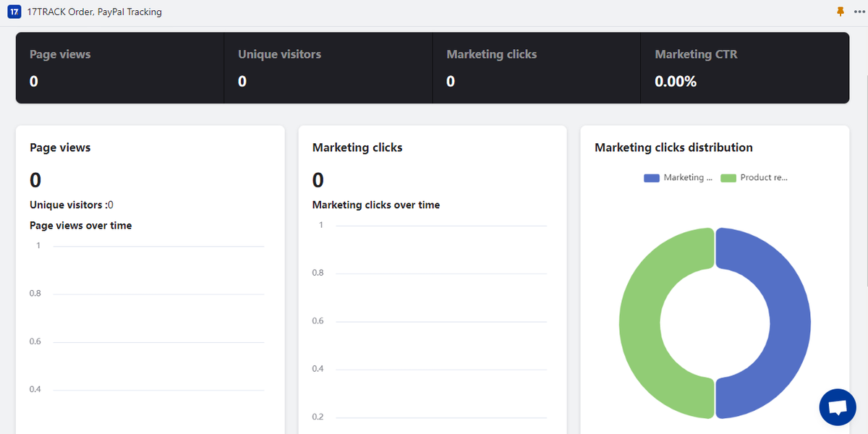
Task: Click the 0.8 axis label in Page views chart
Action: click(35, 294)
